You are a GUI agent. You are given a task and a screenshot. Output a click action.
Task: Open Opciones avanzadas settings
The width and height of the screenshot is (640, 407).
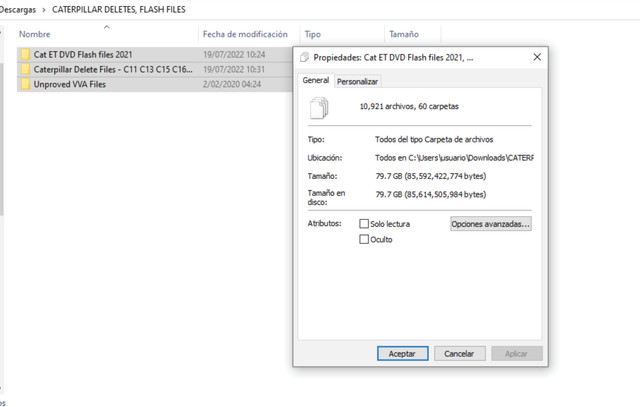pos(491,224)
